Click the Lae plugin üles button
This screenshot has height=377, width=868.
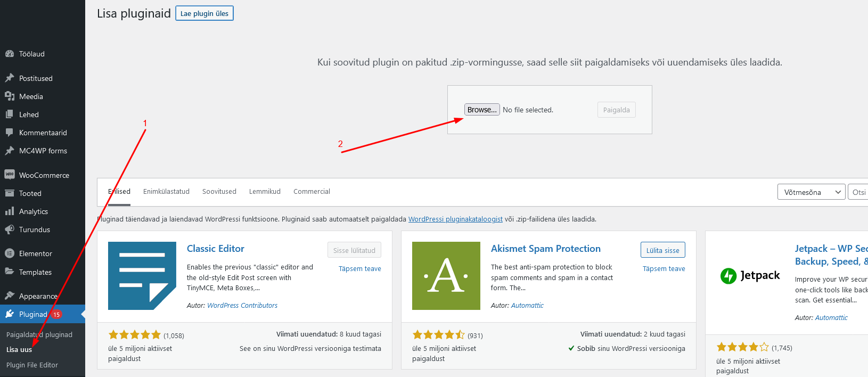(x=204, y=14)
